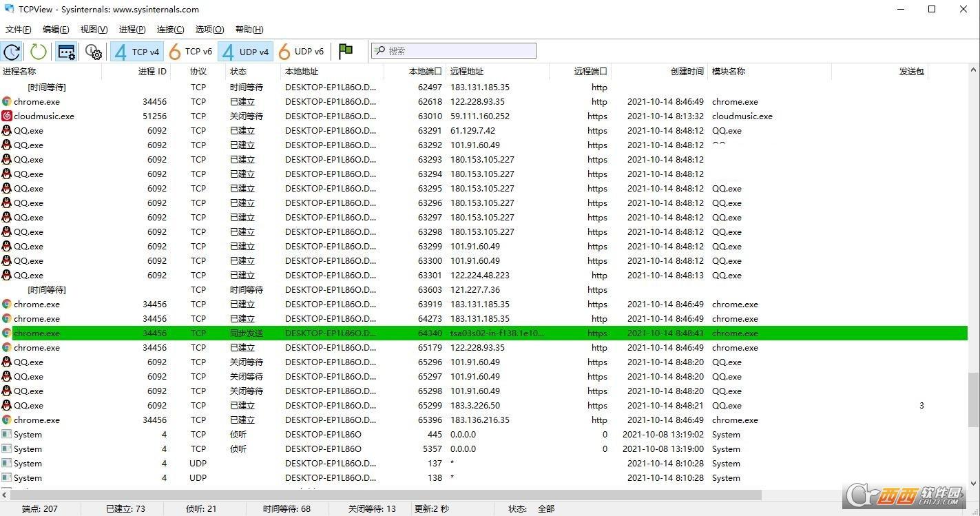Open the 文件(F) menu
This screenshot has height=516, width=980.
point(19,29)
